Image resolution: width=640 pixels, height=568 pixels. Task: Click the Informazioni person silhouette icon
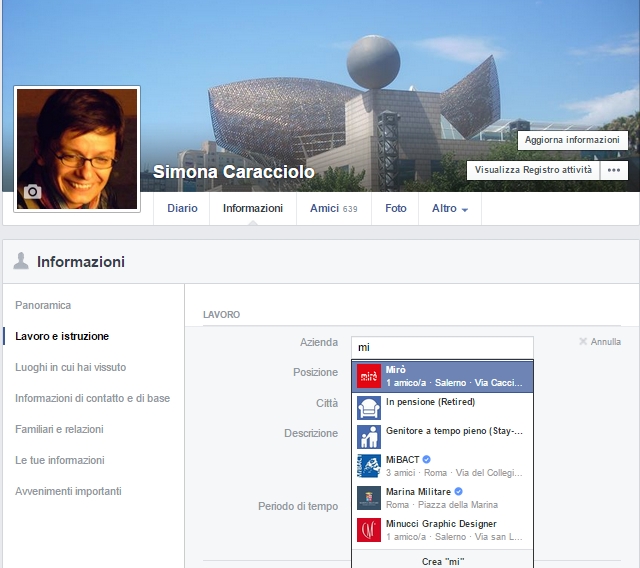coord(21,261)
